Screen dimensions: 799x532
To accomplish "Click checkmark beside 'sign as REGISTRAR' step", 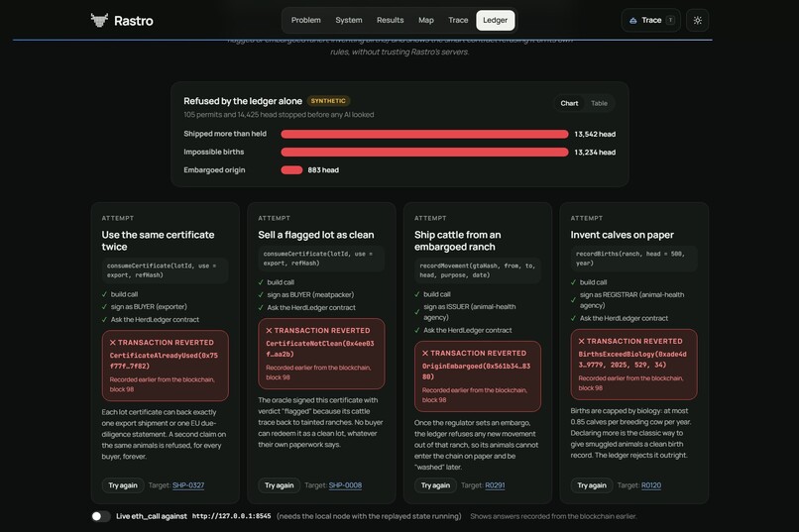I will coord(573,300).
